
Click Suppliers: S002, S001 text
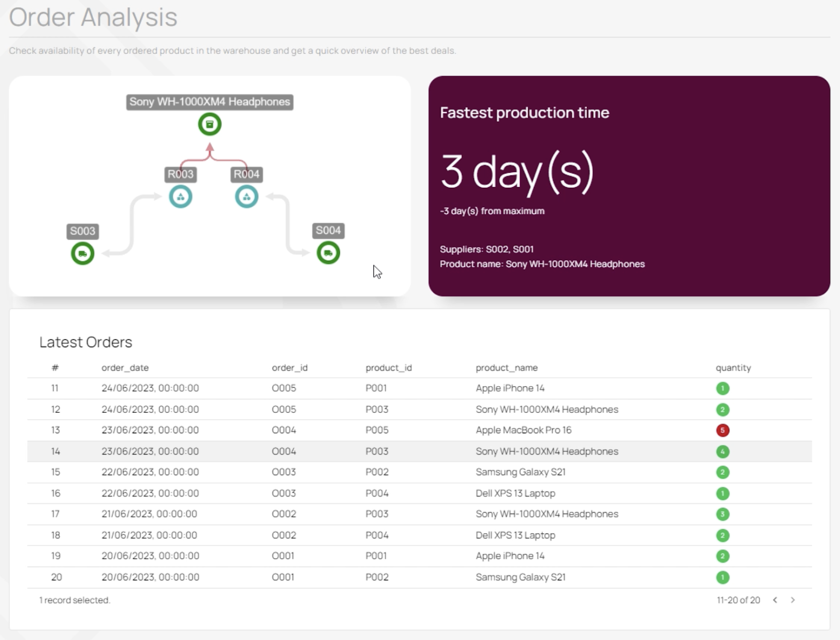pos(487,249)
